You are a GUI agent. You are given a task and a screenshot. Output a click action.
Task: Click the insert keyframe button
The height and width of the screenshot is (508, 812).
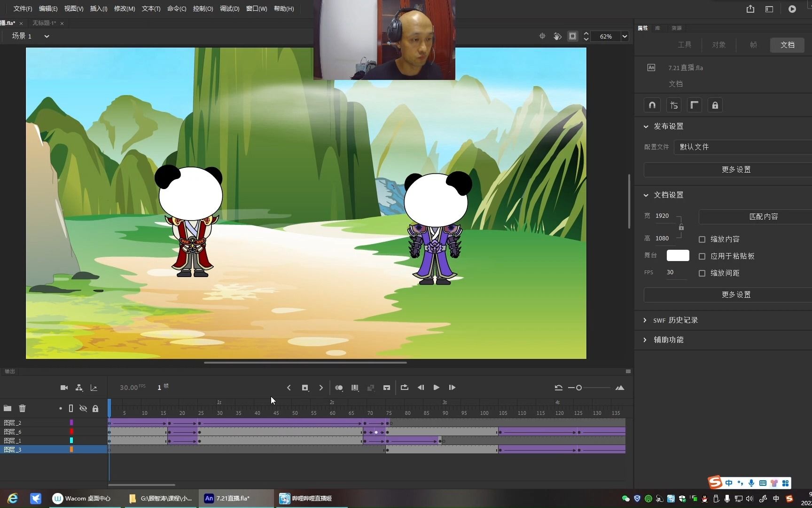[305, 388]
